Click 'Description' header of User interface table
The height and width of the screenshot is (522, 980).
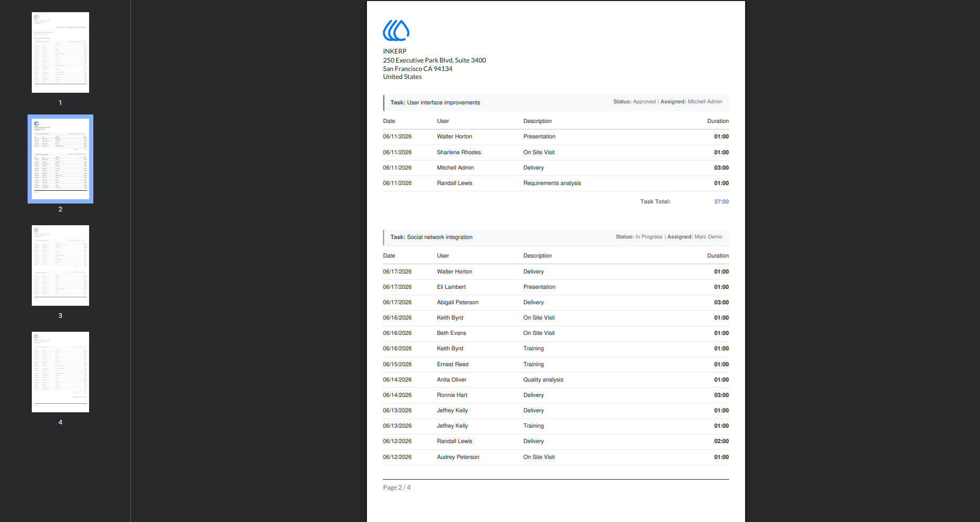(x=537, y=121)
